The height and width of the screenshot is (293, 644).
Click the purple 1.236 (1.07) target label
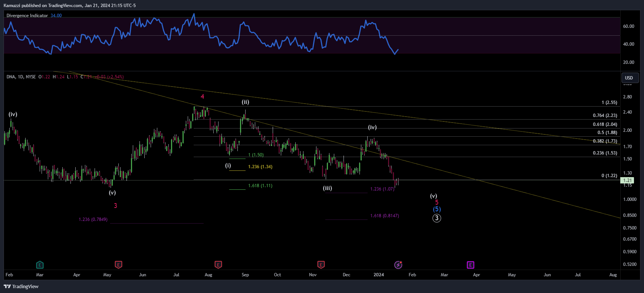[x=382, y=189]
